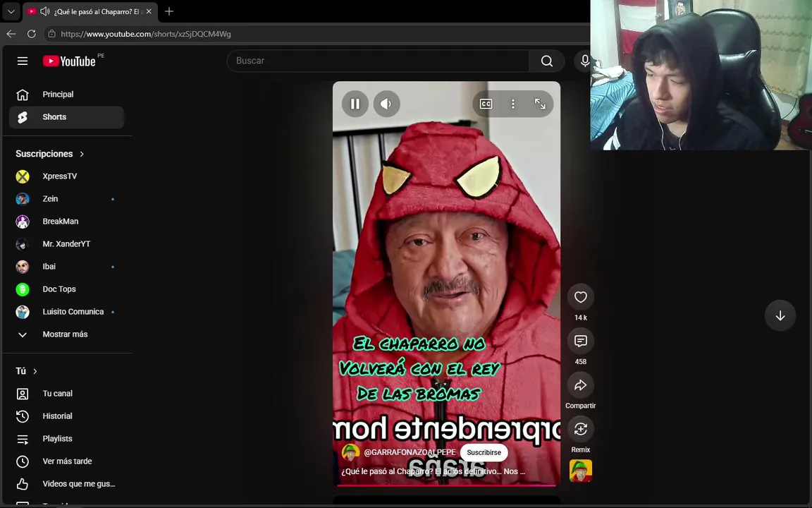
Task: Go to the YouTube home logo
Action: [69, 61]
